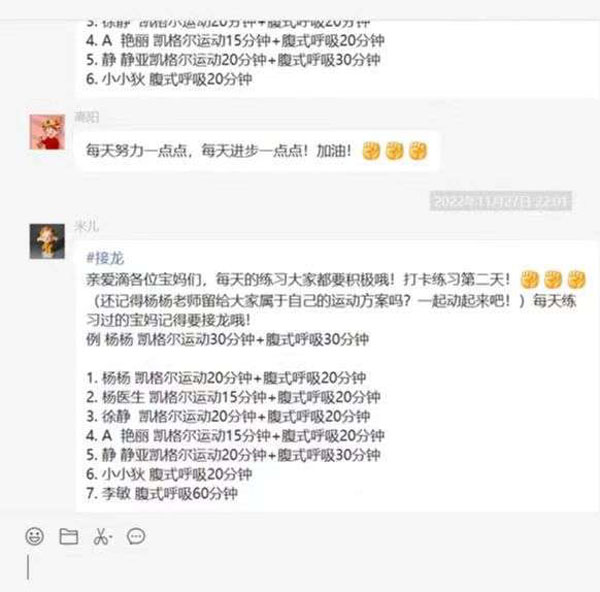Click the first fist emoji after 加油
Viewport: 600px width, 592px height.
click(371, 151)
